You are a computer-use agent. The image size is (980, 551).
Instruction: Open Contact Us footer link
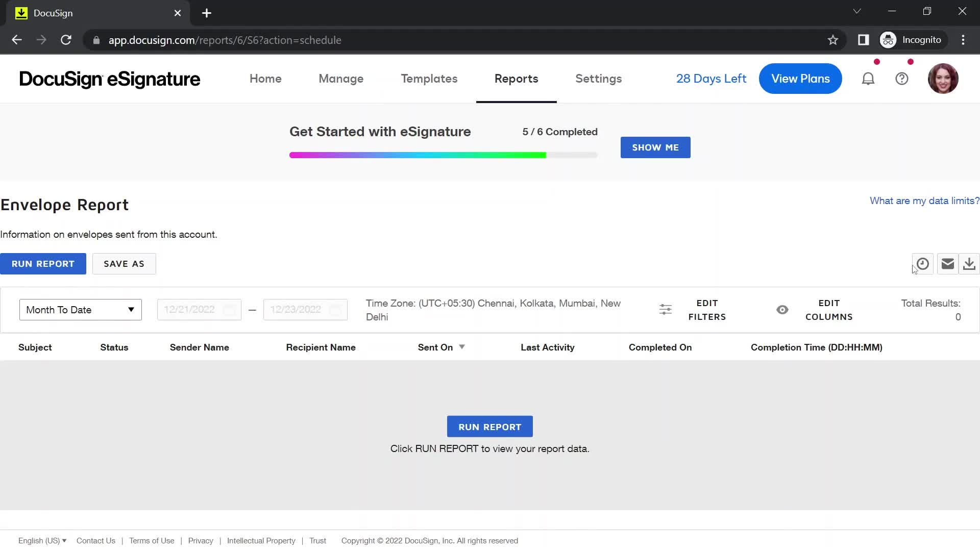coord(96,541)
